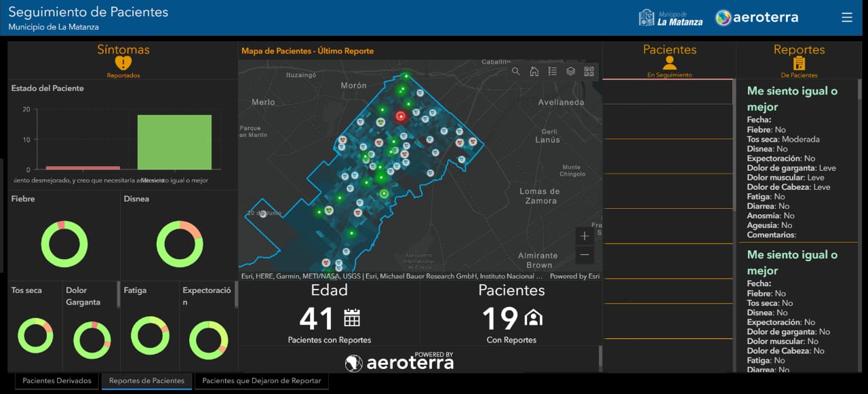Open the basemap gallery grid
This screenshot has height=394, width=868.
click(x=589, y=71)
